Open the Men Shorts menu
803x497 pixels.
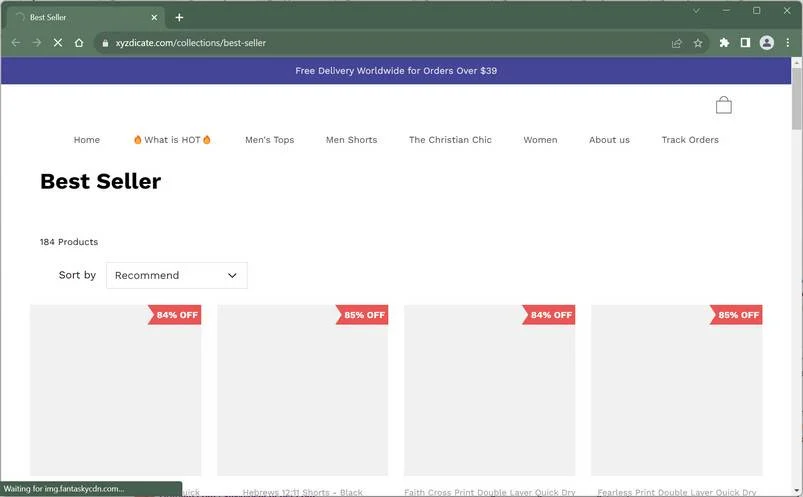pyautogui.click(x=351, y=140)
